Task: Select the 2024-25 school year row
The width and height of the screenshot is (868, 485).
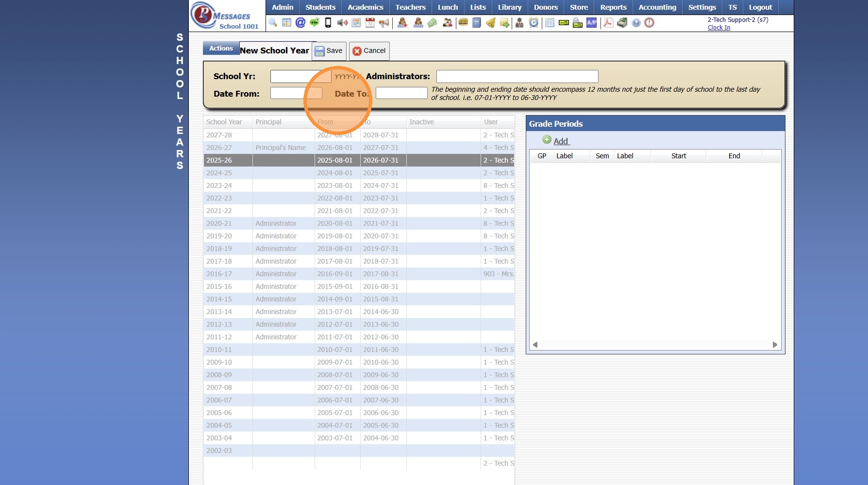Action: click(x=219, y=173)
